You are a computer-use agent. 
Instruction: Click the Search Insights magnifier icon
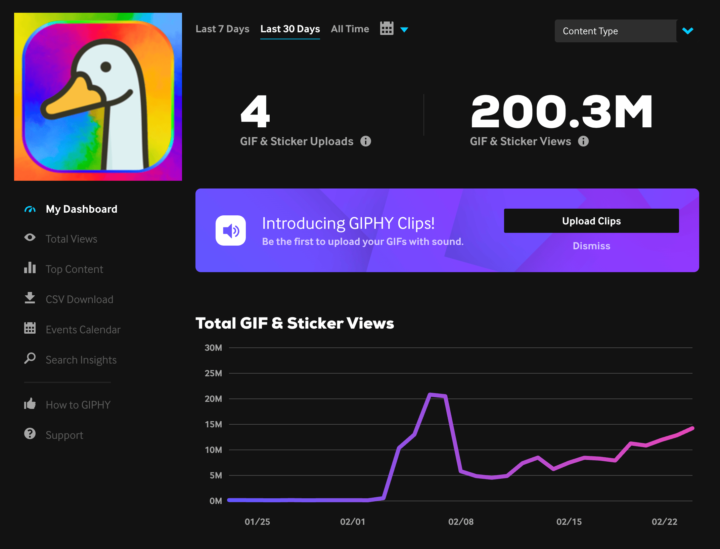point(29,359)
